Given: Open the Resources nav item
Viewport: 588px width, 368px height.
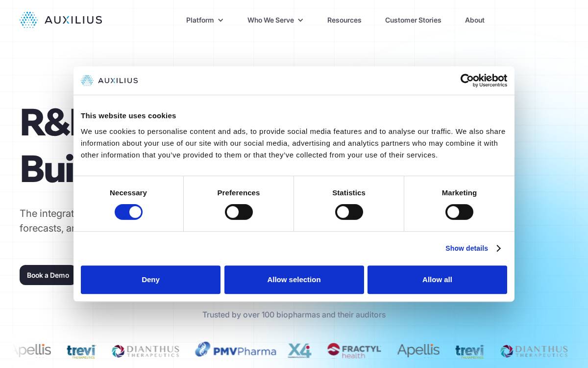Looking at the screenshot, I should click(344, 20).
